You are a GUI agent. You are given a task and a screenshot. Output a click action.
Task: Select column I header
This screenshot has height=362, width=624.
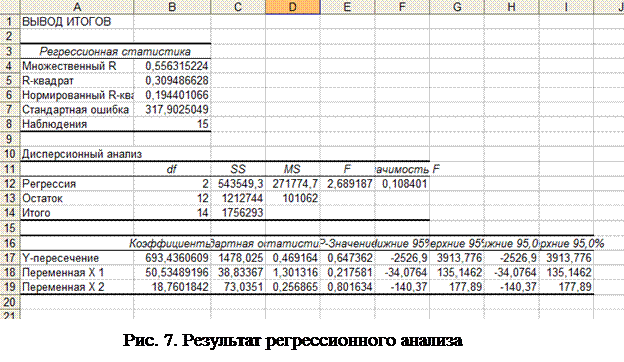(x=566, y=7)
